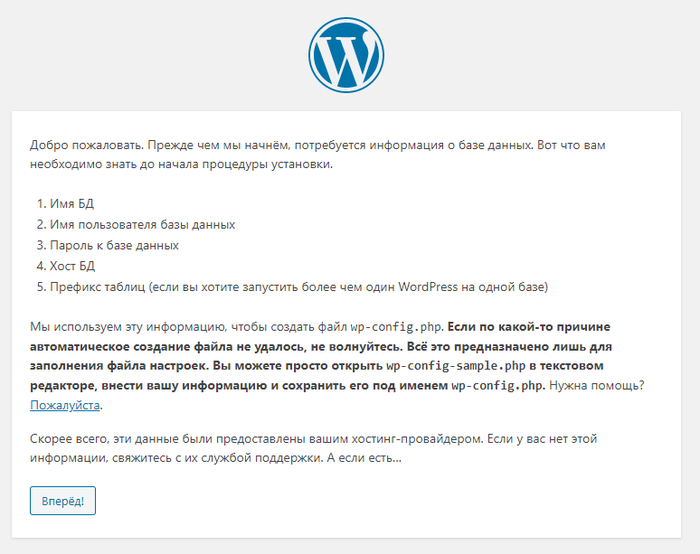Image resolution: width=700 pixels, height=554 pixels.
Task: Click wp-config.php after 'под именем'
Action: [x=497, y=385]
